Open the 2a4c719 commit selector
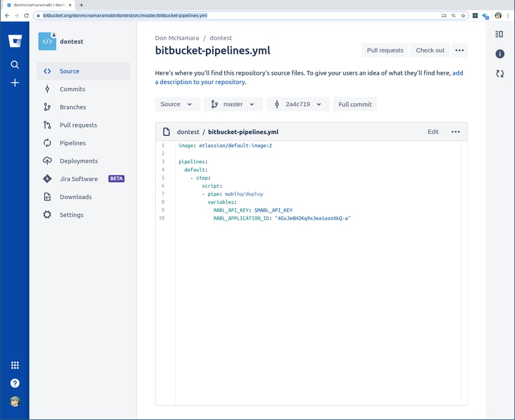This screenshot has width=515, height=420. [298, 104]
